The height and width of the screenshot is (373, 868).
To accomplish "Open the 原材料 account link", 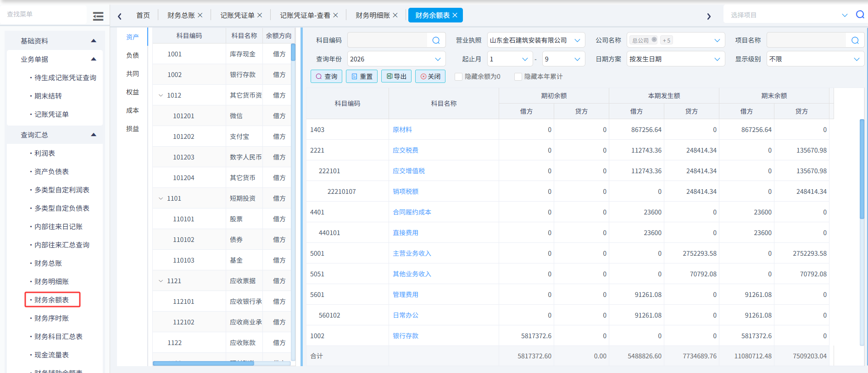I will coord(402,130).
